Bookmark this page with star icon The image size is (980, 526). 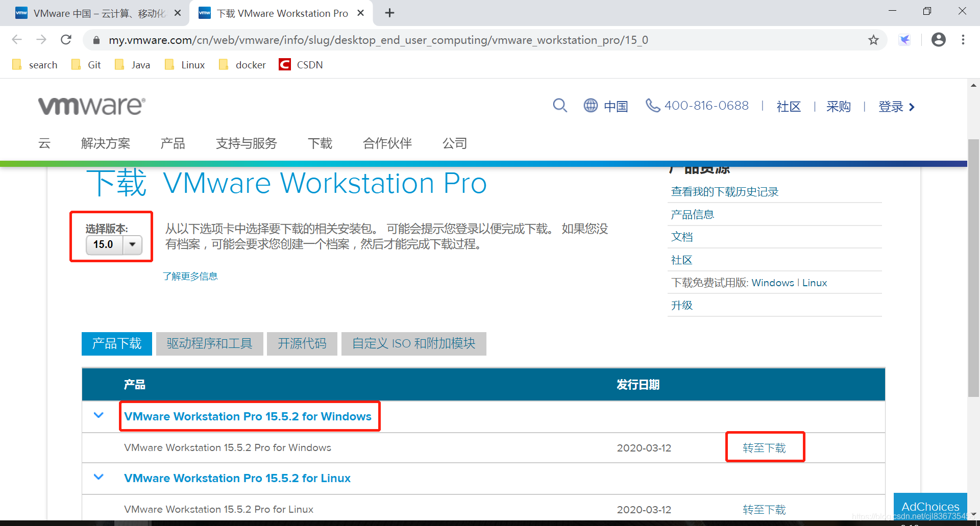pos(873,40)
